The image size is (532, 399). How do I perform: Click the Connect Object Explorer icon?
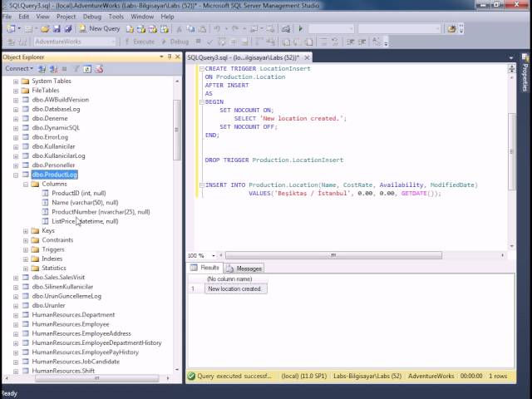tap(42, 69)
